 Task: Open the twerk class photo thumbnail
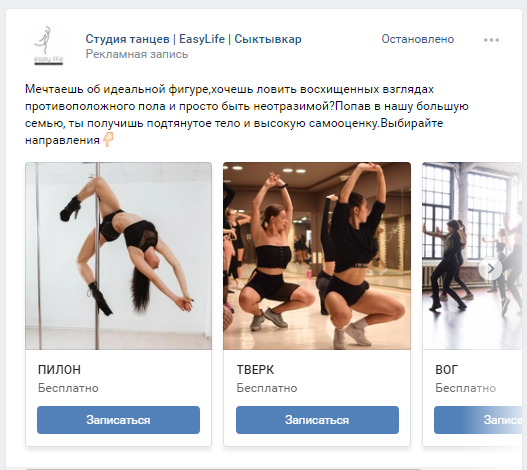pyautogui.click(x=317, y=256)
